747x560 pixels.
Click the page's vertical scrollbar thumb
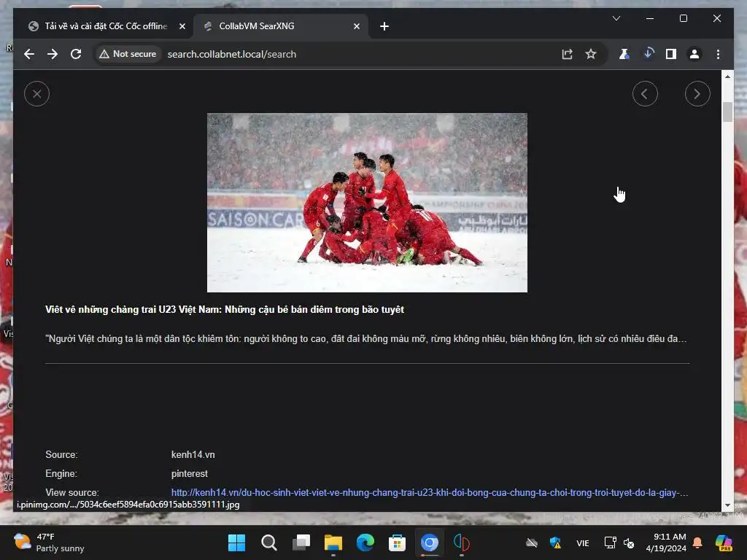click(x=727, y=112)
